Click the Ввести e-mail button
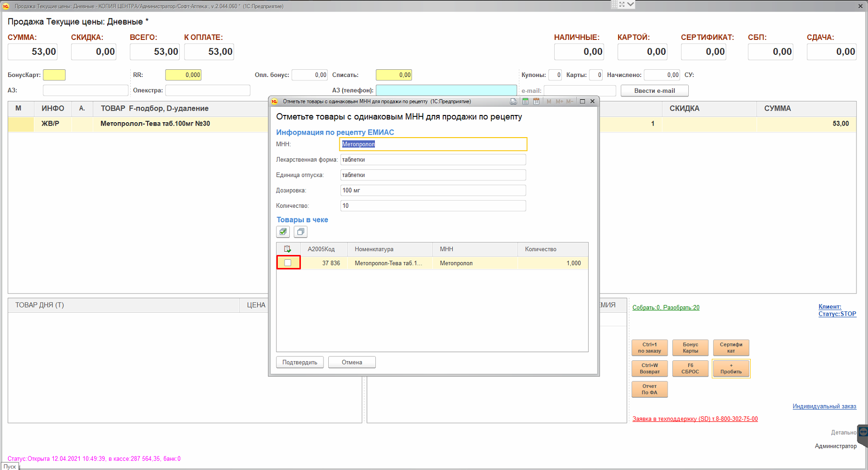 pos(654,90)
